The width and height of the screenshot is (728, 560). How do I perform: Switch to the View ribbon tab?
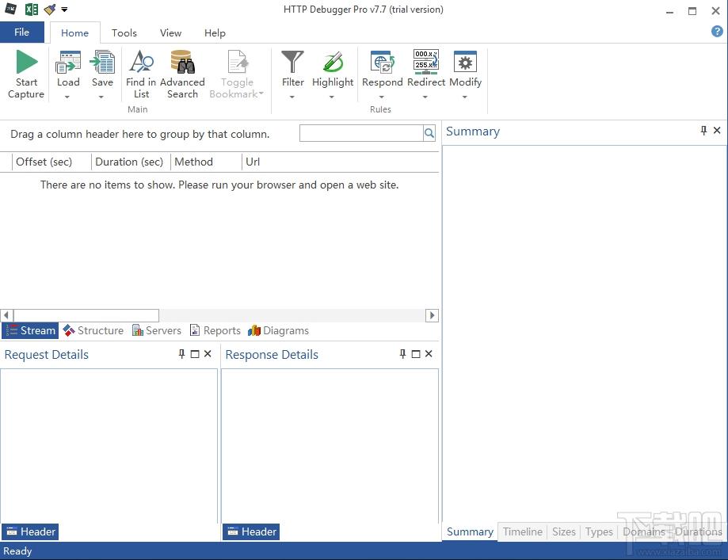[x=170, y=32]
